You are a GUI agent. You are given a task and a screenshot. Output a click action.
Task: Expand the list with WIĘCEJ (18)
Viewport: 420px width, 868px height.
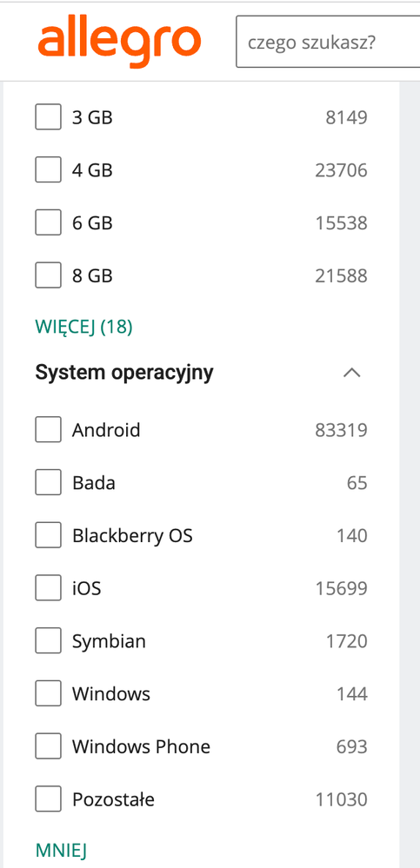[83, 328]
